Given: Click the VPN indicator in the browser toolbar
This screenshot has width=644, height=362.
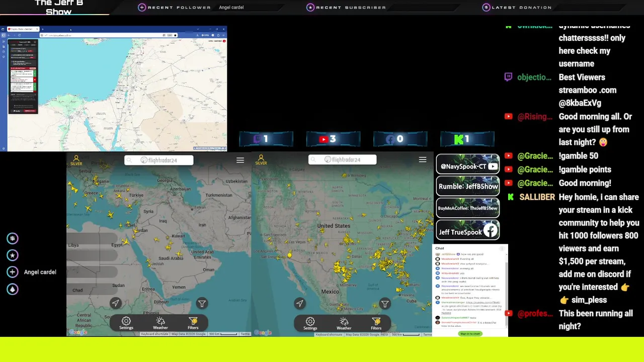Looking at the screenshot, I should pos(205,35).
